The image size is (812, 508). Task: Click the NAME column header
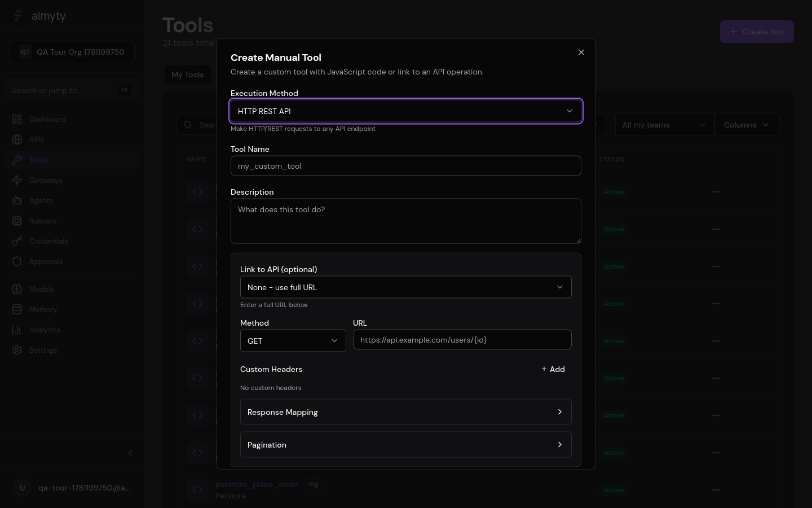196,159
